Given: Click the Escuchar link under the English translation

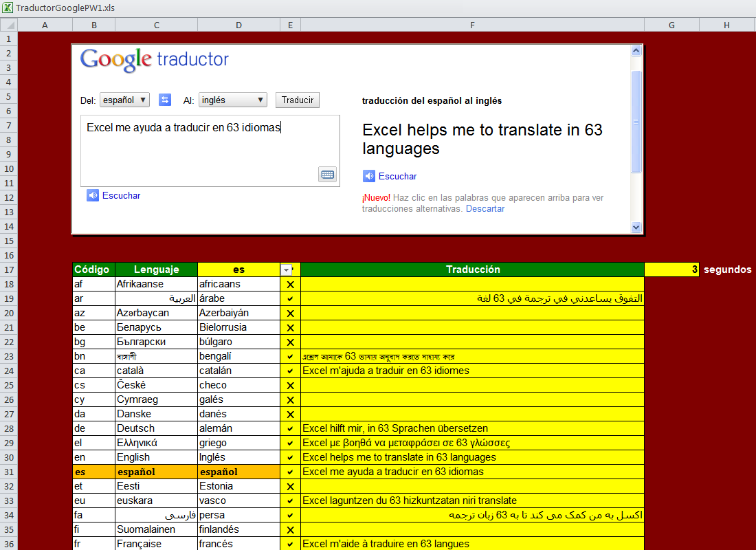Looking at the screenshot, I should pos(397,176).
